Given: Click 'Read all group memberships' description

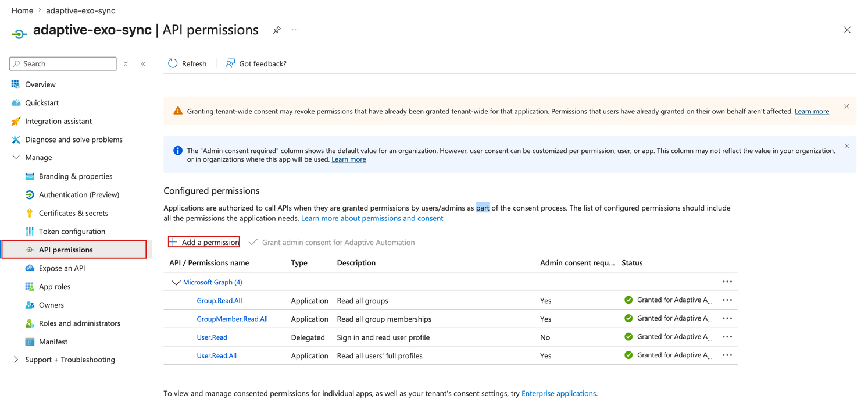Looking at the screenshot, I should (384, 319).
